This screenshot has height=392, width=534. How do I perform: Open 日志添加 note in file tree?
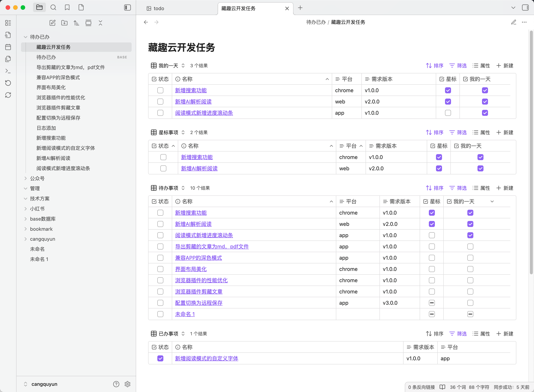pyautogui.click(x=46, y=128)
